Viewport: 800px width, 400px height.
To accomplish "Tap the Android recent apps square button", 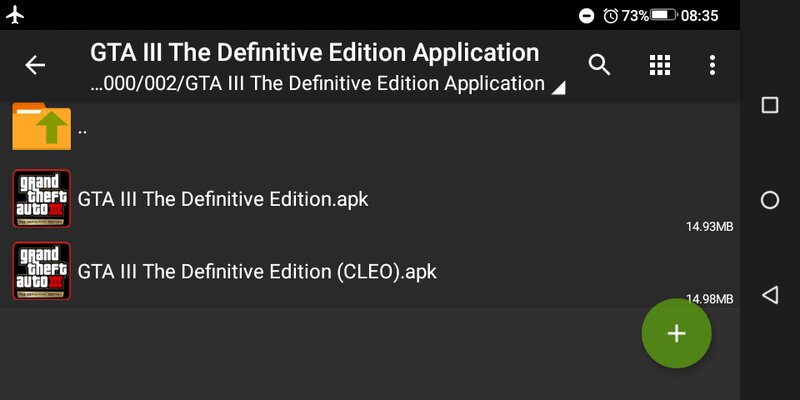I will (770, 105).
